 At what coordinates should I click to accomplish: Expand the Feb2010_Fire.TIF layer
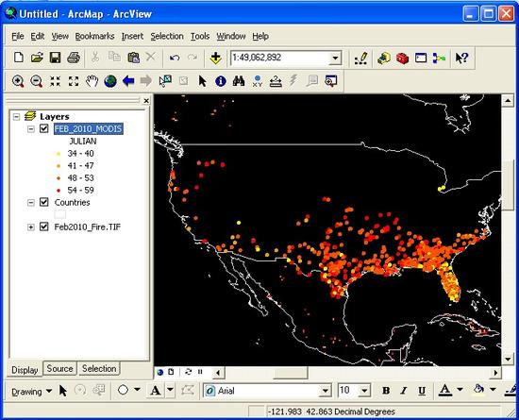pos(31,227)
